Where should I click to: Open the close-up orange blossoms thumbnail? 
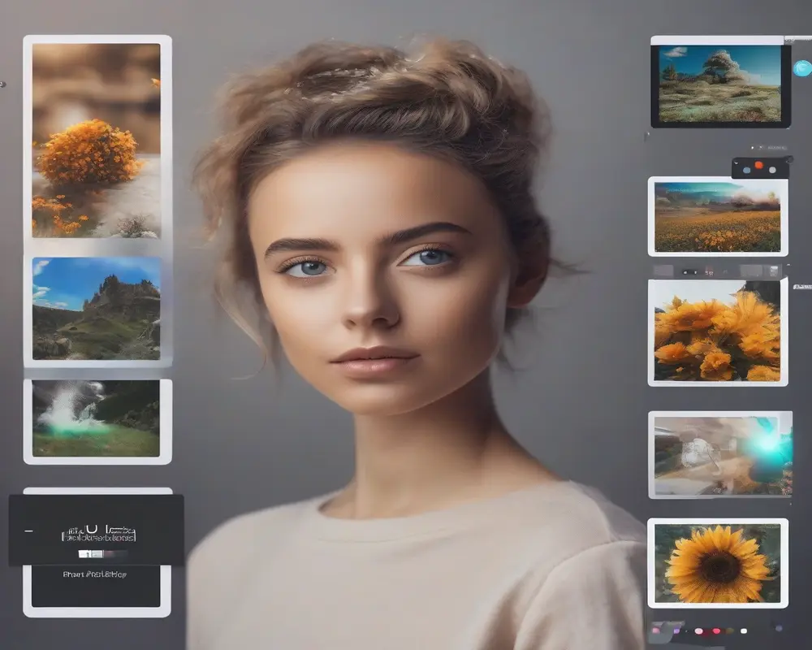pos(718,331)
